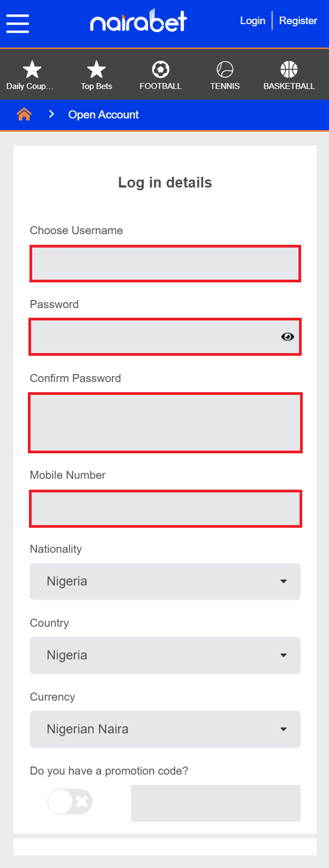This screenshot has width=329, height=868.
Task: Show password with eye icon
Action: (288, 336)
